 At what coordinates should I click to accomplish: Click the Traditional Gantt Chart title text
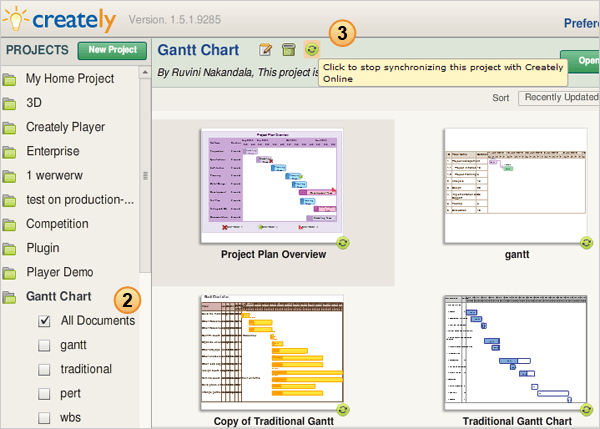517,421
